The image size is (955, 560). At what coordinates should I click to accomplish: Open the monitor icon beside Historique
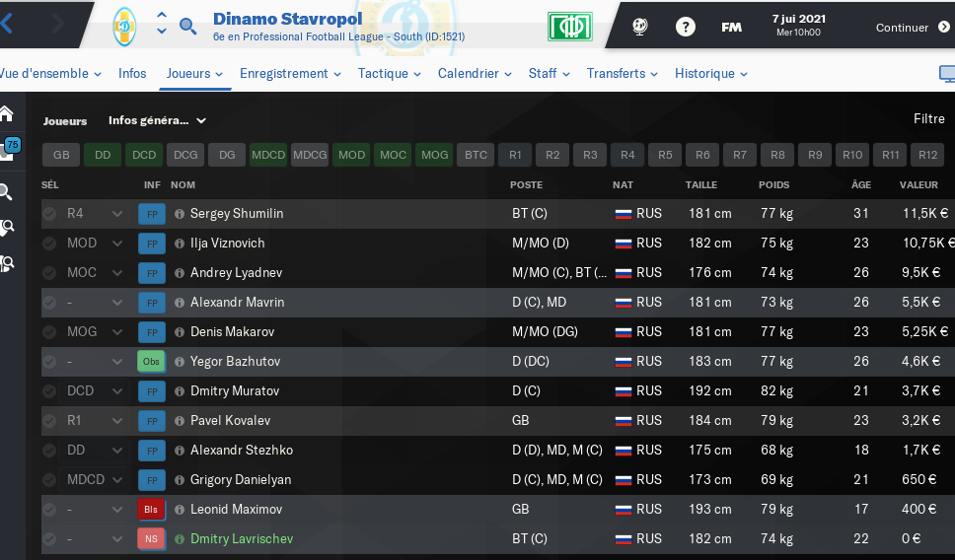coord(947,74)
